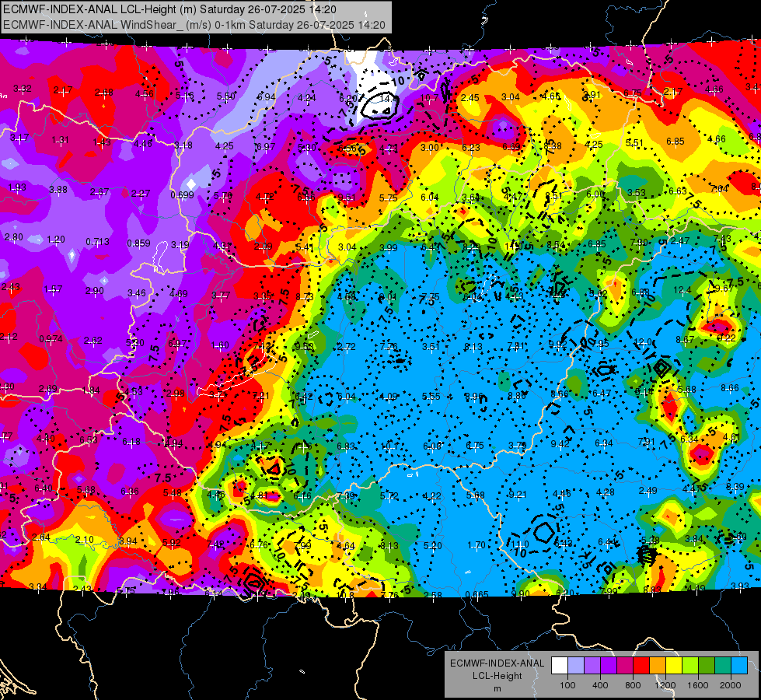Viewport: 761px width, 700px height.
Task: Click the wind shear value 9.21
Action: (x=518, y=495)
